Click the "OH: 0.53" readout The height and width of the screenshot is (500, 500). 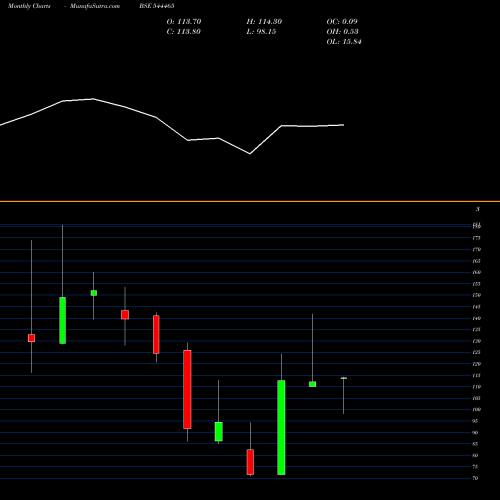point(342,32)
